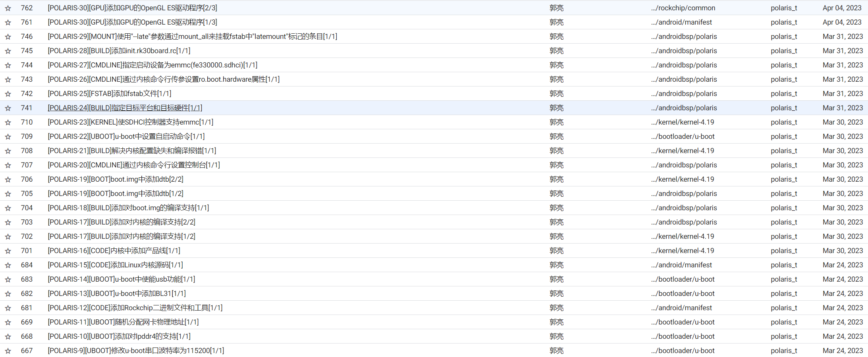Open POLARIS-25 FSTAB change
Viewport: 868px width, 357px height.
coord(109,94)
